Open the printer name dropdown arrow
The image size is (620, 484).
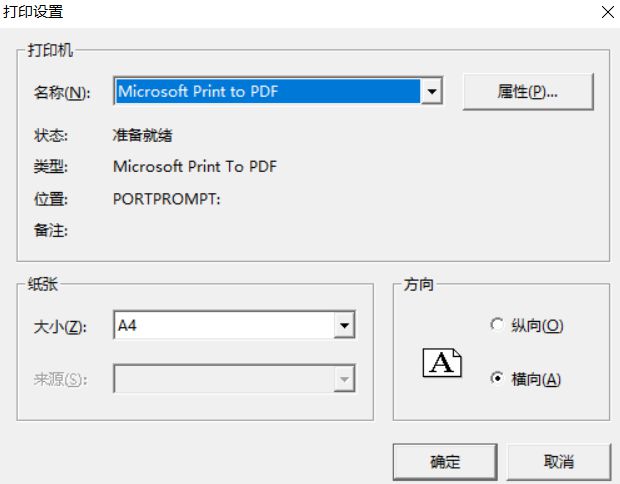tap(431, 91)
